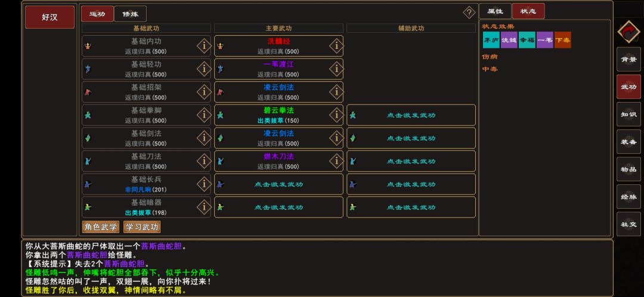Click info icon next to 一苇渡江

tap(336, 69)
